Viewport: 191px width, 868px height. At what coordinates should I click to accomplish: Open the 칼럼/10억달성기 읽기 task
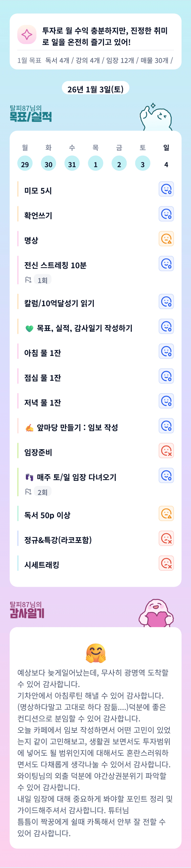click(x=59, y=303)
